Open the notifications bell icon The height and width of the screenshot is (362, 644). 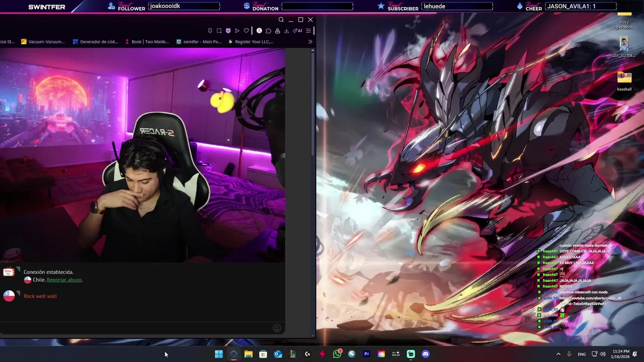coord(635,354)
